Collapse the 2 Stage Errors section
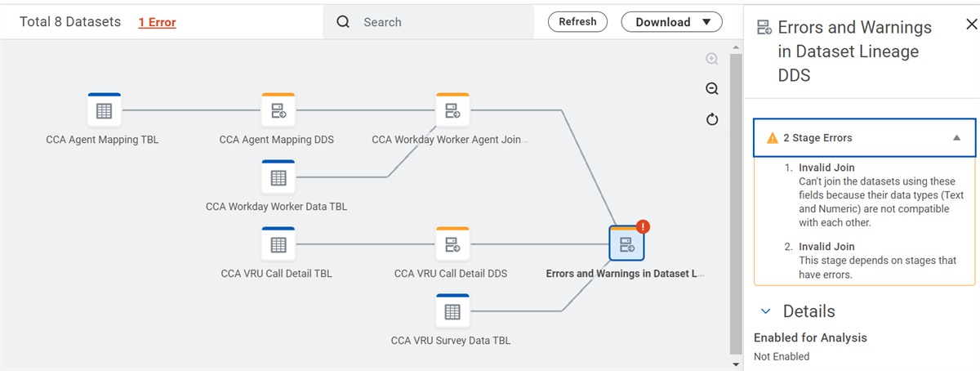The height and width of the screenshot is (371, 980). (865, 138)
